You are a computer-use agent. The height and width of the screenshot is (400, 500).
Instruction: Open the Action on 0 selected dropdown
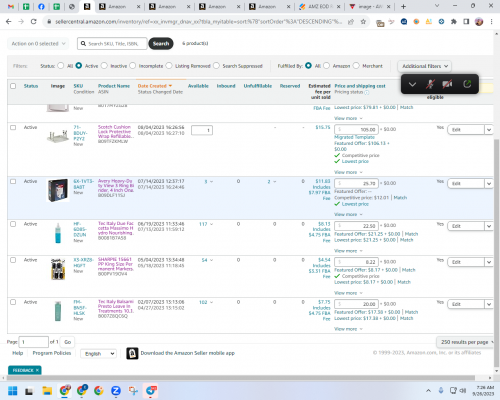[38, 44]
